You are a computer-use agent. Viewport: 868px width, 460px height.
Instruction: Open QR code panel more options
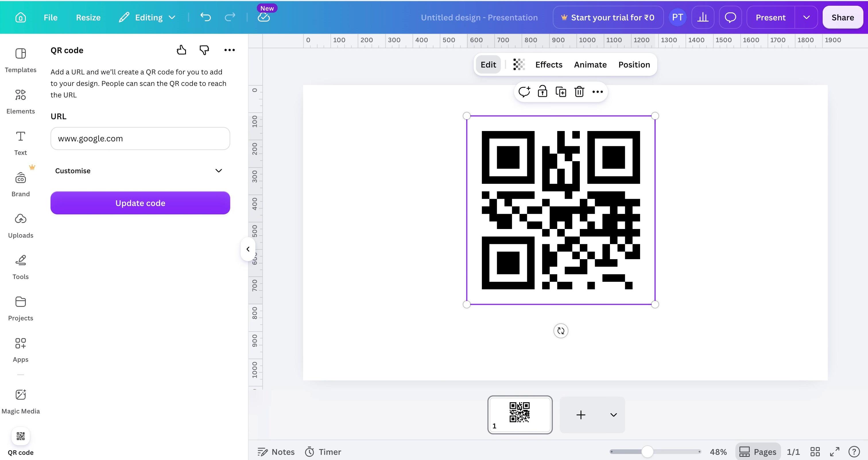tap(229, 50)
